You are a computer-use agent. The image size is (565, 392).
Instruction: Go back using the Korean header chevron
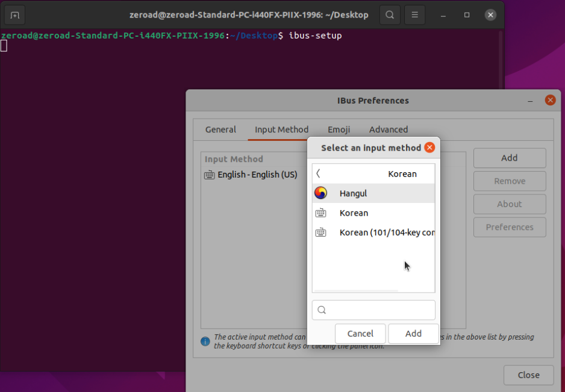click(318, 173)
